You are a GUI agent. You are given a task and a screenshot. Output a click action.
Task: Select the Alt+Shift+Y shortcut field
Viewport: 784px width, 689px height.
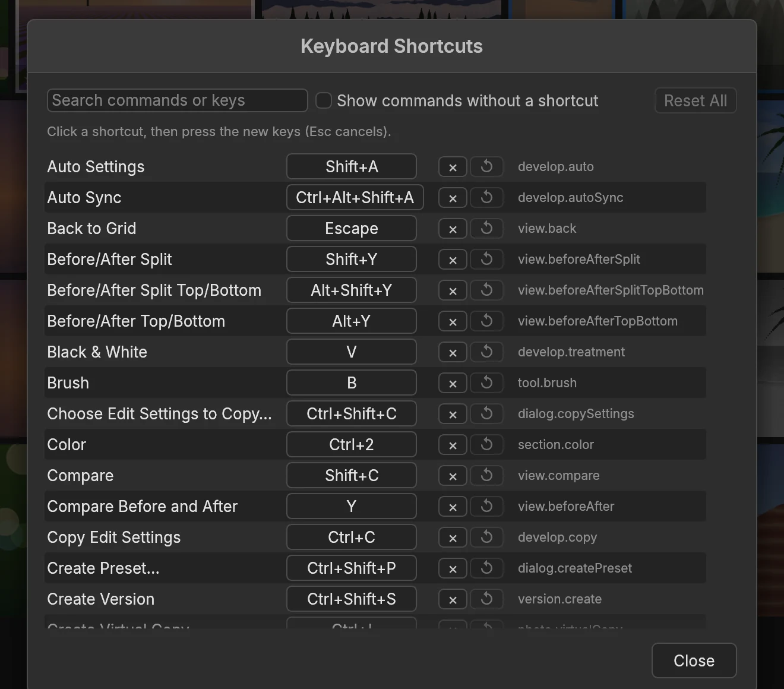point(352,290)
